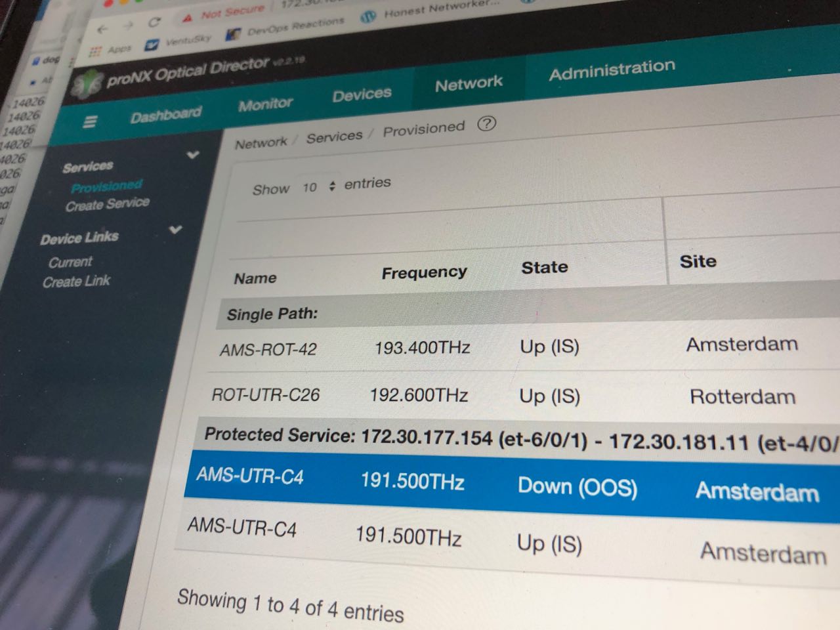840x630 pixels.
Task: Click the Network breadcrumb link
Action: 261,142
